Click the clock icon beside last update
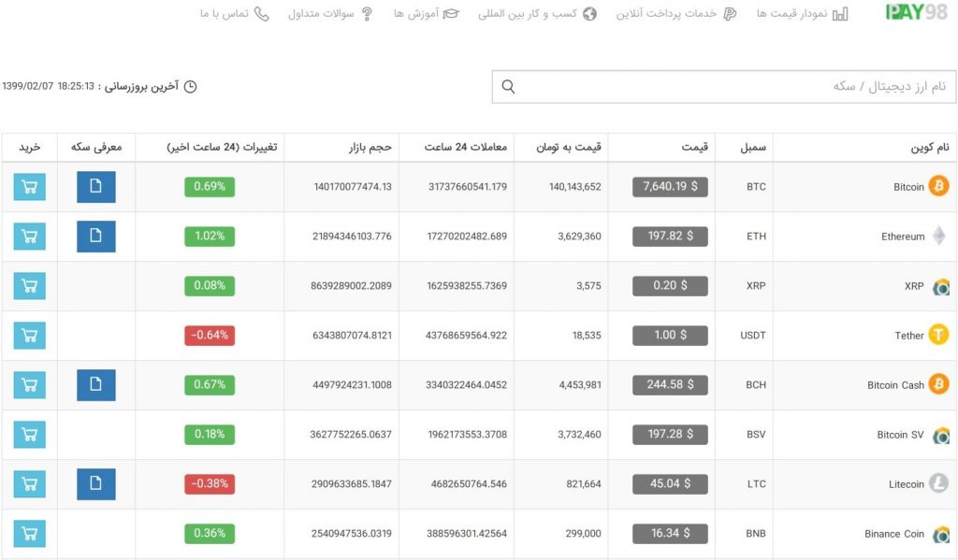 coord(191,87)
